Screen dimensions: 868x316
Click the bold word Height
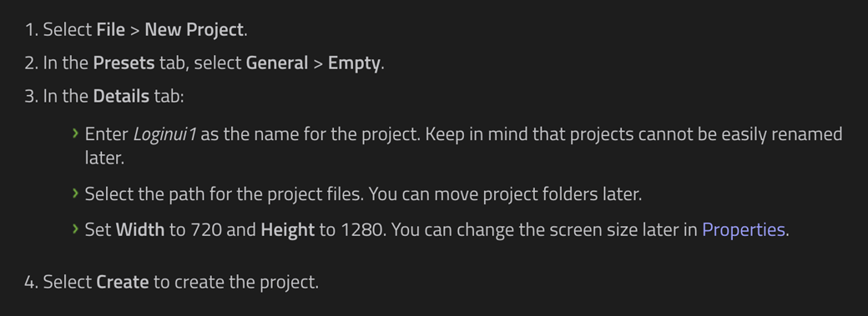(x=288, y=229)
